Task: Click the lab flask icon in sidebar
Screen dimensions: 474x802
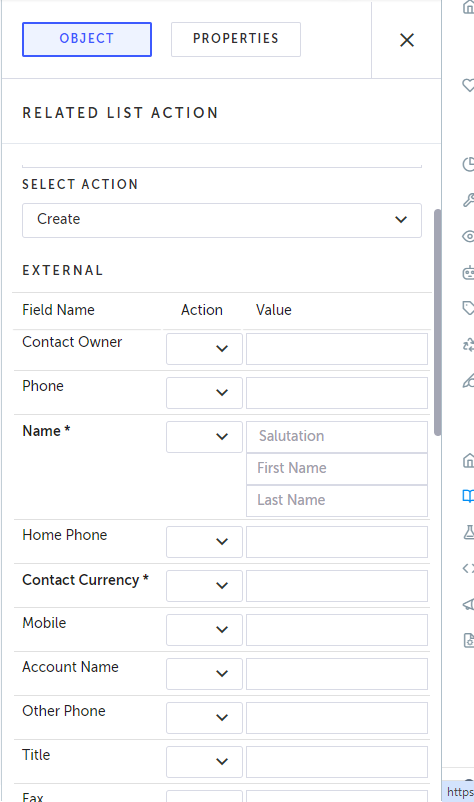Action: (x=468, y=532)
